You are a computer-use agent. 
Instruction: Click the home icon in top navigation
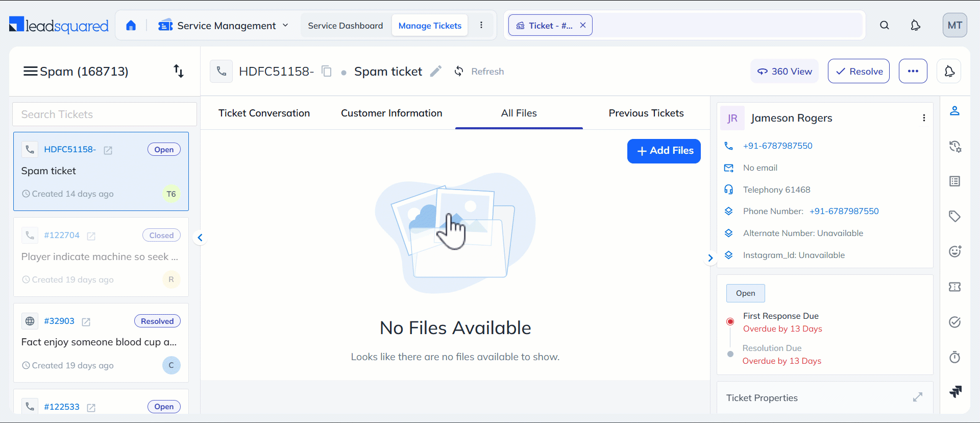tap(131, 26)
